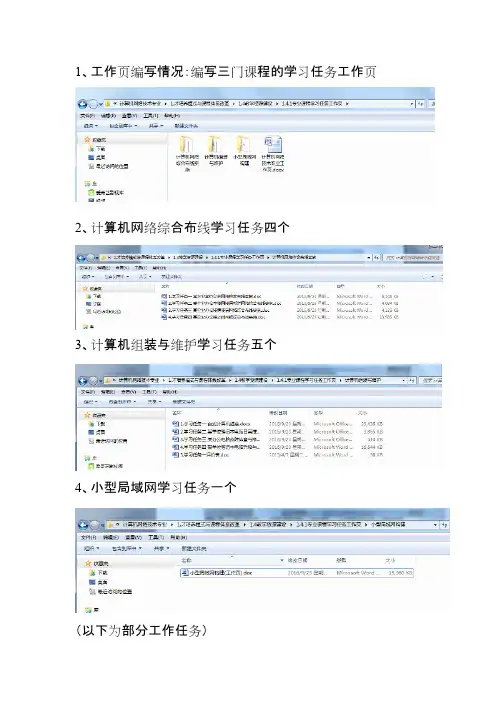
Task: Select document 3.学习任务三 in the 组装与维护 window
Action: point(216,439)
